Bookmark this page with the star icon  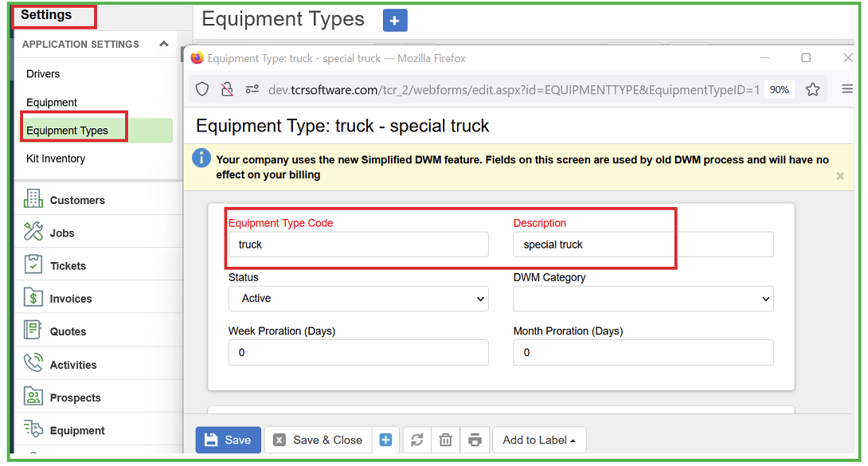click(x=812, y=89)
